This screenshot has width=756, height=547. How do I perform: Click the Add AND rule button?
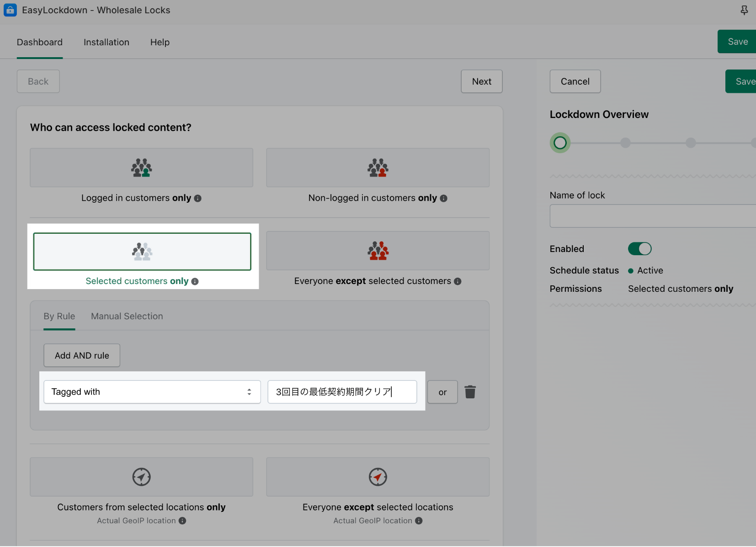[x=82, y=355]
